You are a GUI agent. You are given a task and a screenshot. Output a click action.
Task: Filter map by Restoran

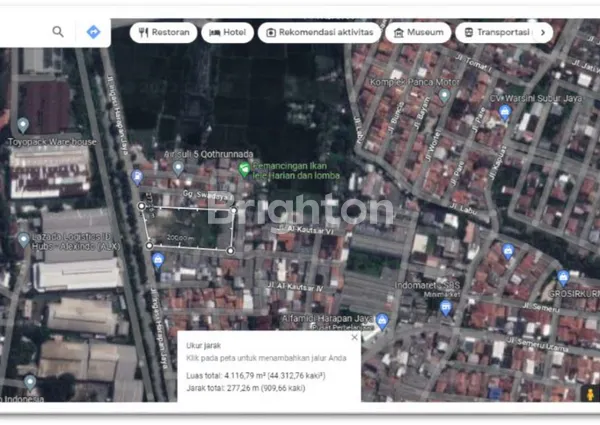(163, 32)
